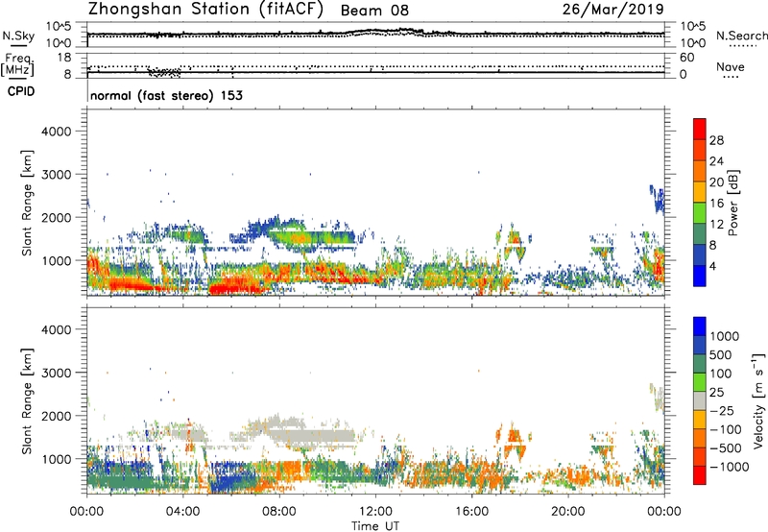Select the 28 value on Power colorbar
This screenshot has height=532, width=768.
(716, 140)
